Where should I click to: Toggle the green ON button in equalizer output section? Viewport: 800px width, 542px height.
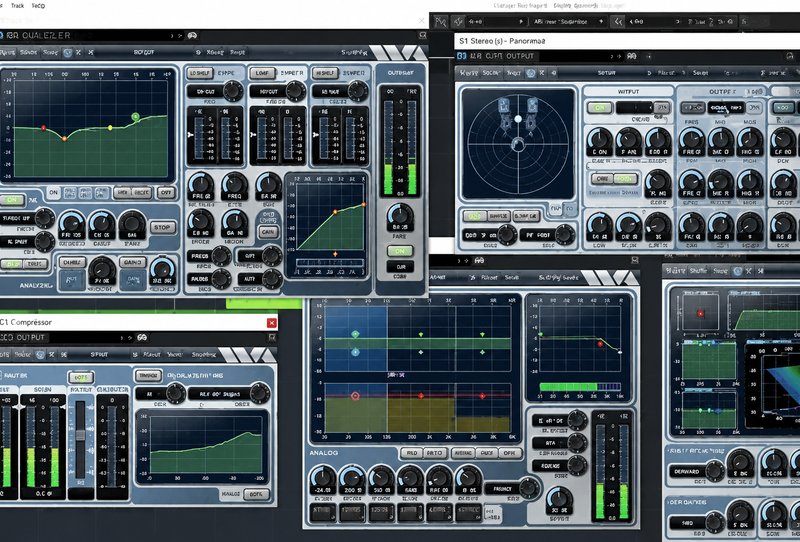tap(399, 251)
